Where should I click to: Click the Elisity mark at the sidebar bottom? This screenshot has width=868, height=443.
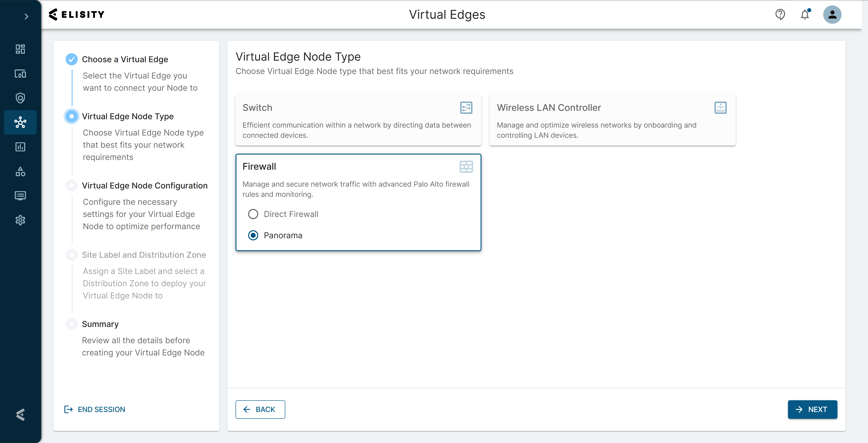pos(20,415)
